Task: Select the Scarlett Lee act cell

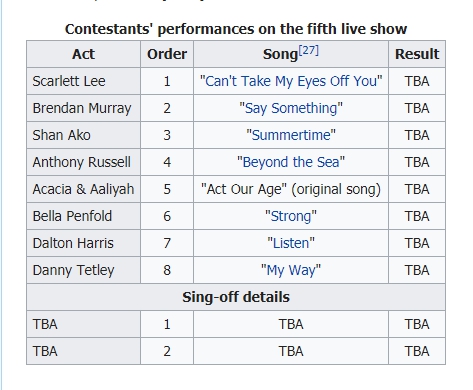Action: (x=84, y=81)
